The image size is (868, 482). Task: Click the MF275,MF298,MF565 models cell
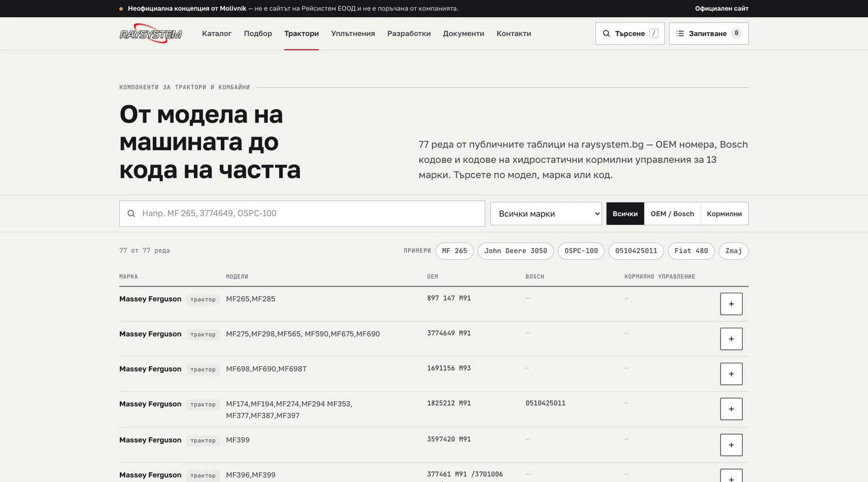pos(303,334)
